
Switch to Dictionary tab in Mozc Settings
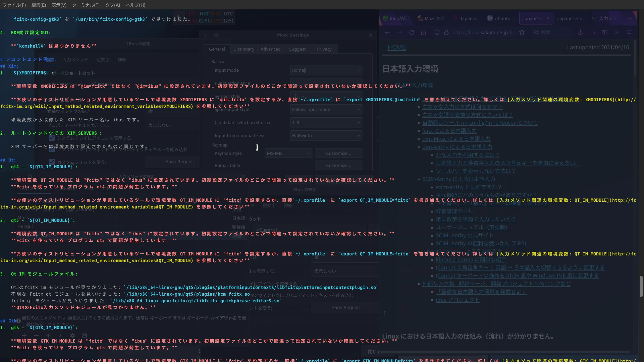pos(244,49)
